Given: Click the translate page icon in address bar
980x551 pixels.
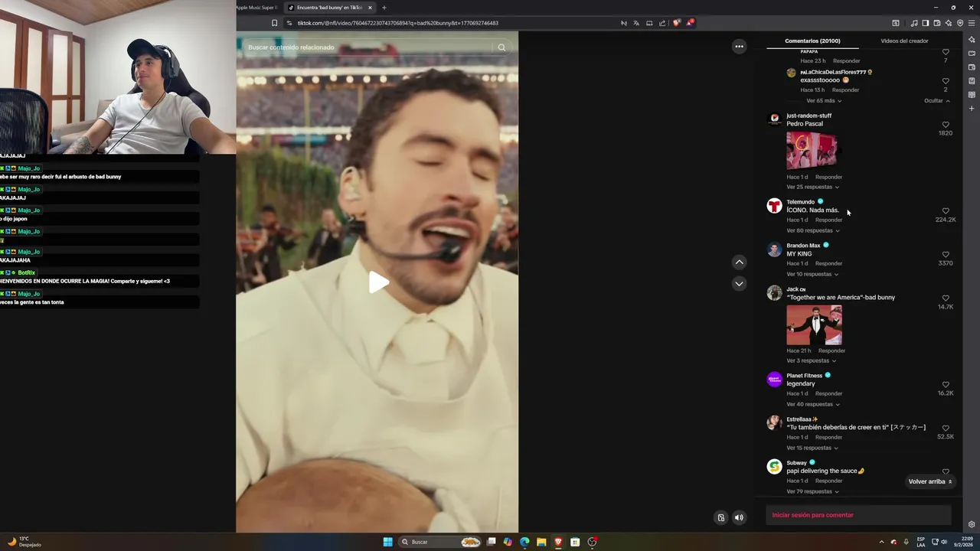Looking at the screenshot, I should [x=636, y=23].
